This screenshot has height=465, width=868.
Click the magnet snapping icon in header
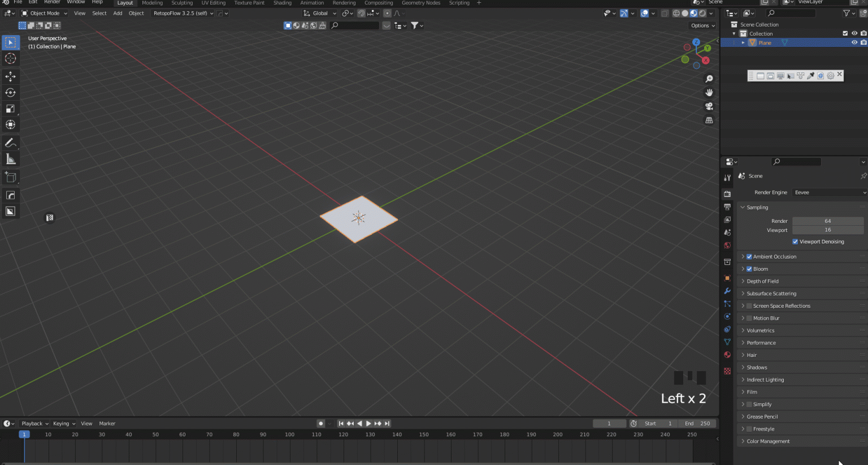(361, 13)
